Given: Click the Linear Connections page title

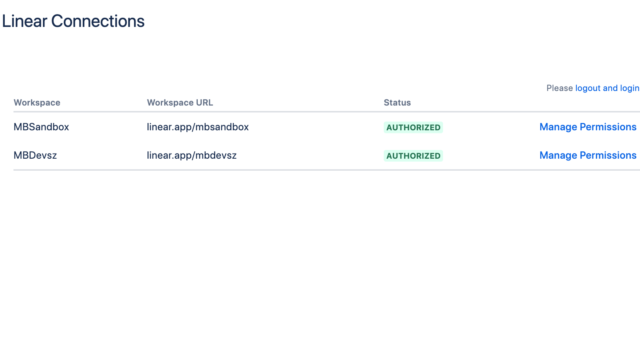Looking at the screenshot, I should coord(73,21).
